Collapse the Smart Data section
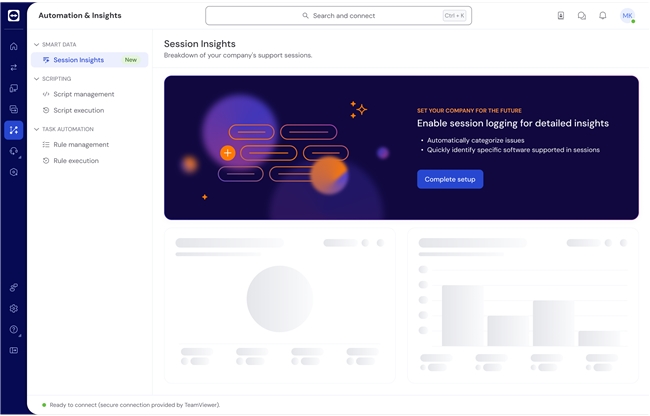The image size is (650, 416). point(36,44)
